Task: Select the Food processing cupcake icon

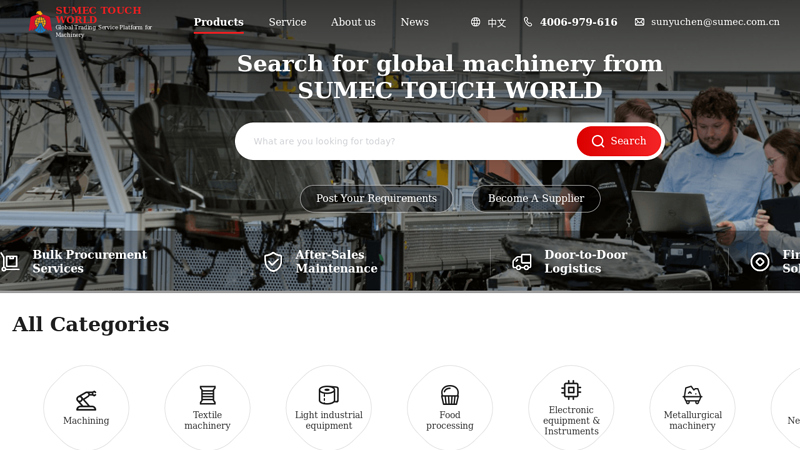Action: point(449,395)
